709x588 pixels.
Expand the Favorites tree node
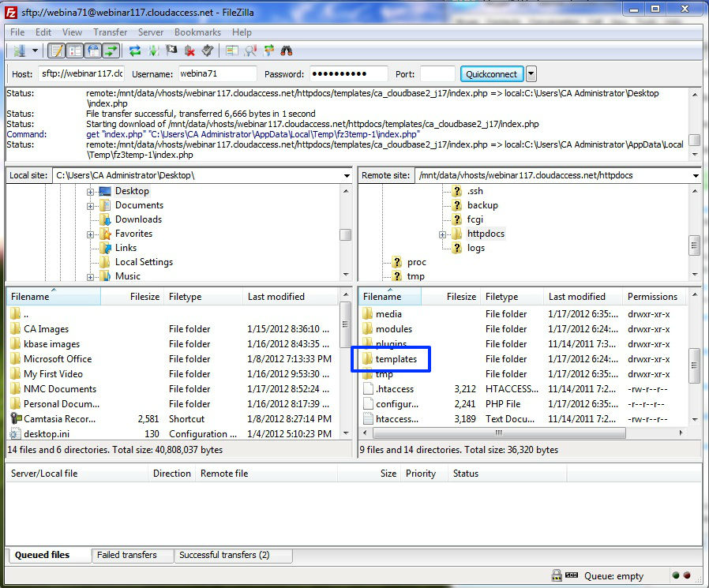coord(91,235)
